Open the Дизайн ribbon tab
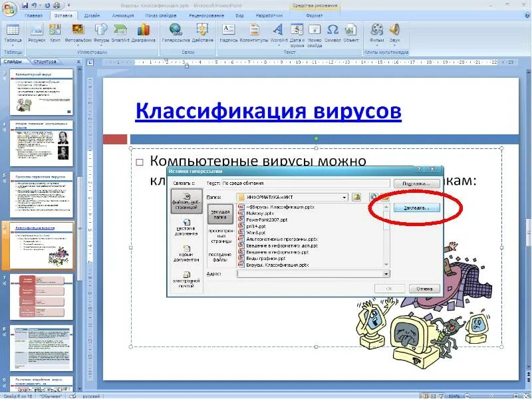This screenshot has height=399, width=532. (92, 15)
